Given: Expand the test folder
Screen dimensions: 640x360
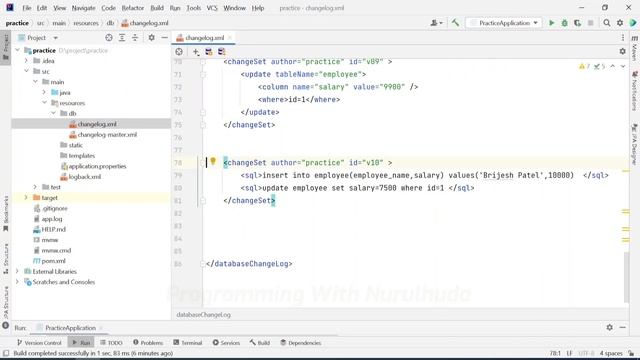Looking at the screenshot, I should (36, 187).
